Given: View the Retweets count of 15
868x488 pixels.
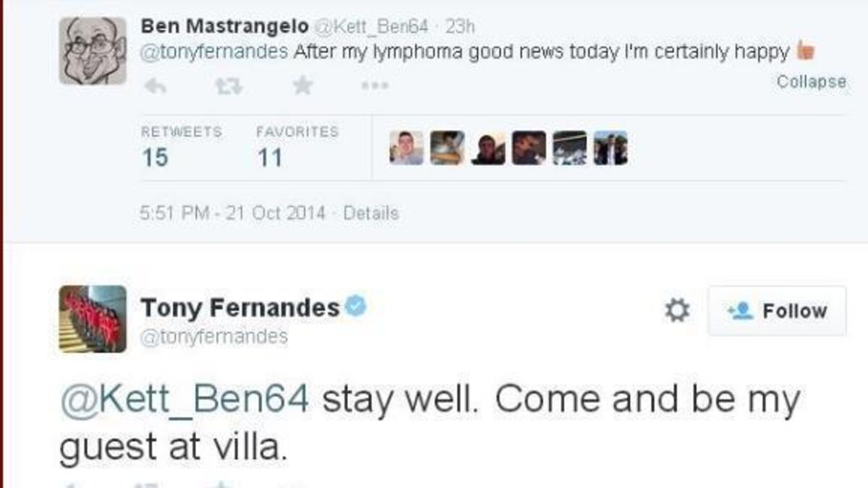Looking at the screenshot, I should [155, 157].
